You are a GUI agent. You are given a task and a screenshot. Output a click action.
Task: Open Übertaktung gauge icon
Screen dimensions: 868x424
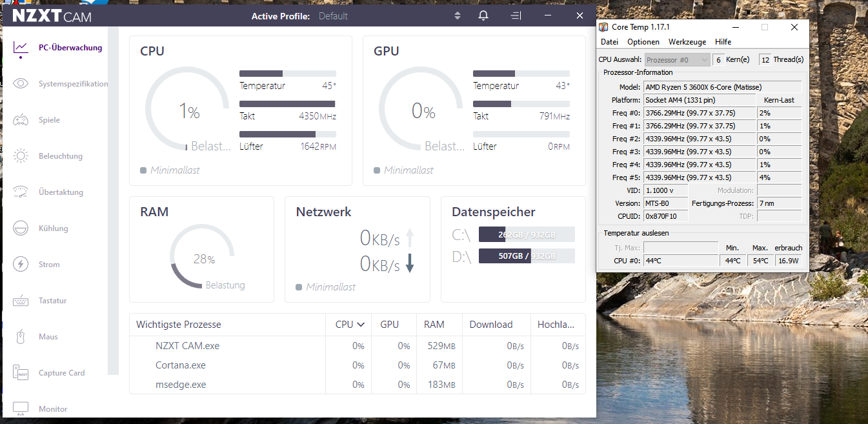(21, 192)
